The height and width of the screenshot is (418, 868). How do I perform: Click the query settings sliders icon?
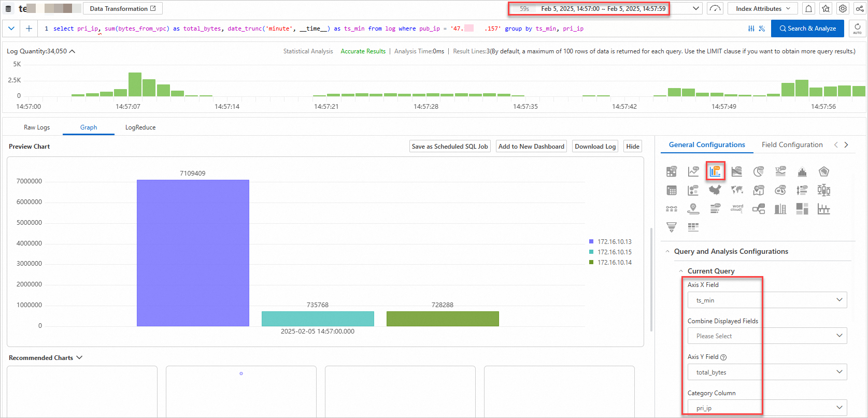(x=751, y=28)
